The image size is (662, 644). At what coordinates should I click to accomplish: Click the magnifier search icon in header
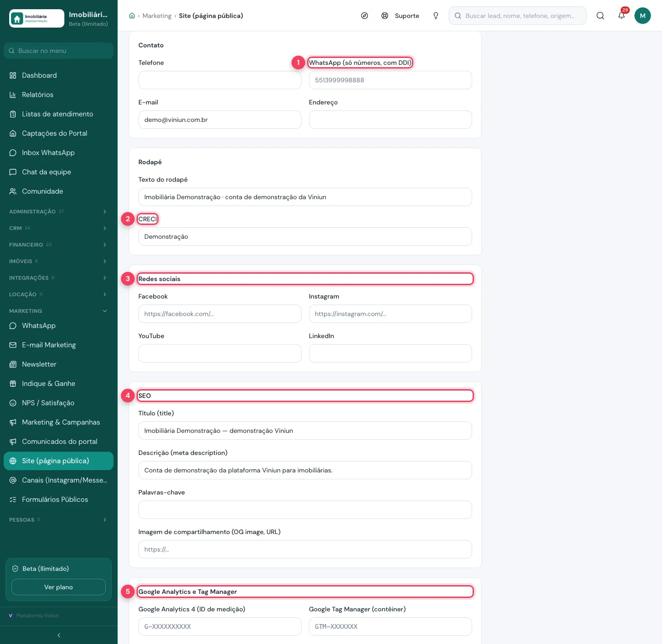pyautogui.click(x=600, y=16)
